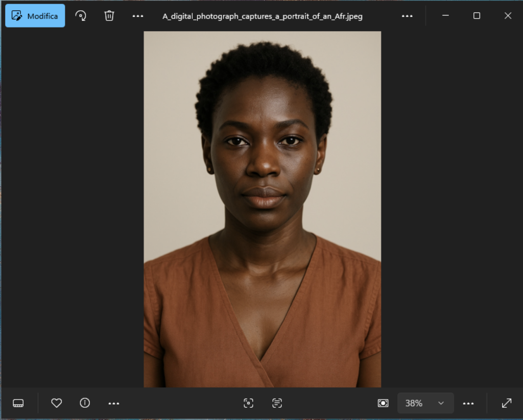Open the three-dot menu beside the minimize button
Image resolution: width=523 pixels, height=420 pixels.
[x=407, y=16]
